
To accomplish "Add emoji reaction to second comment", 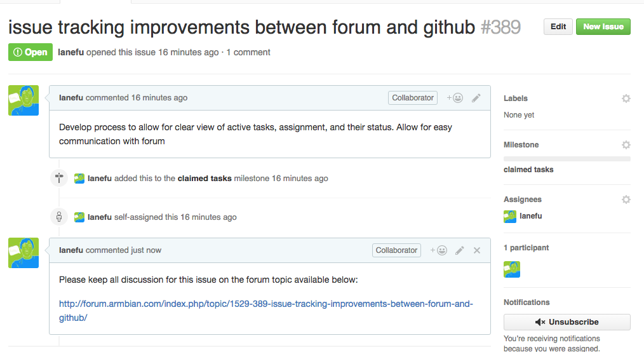I will 438,250.
